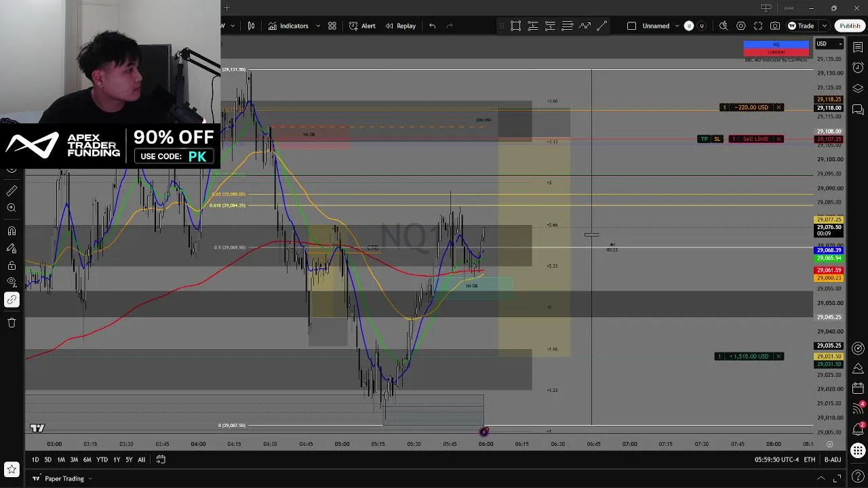Toggle Lock All Drawings

coord(12,265)
